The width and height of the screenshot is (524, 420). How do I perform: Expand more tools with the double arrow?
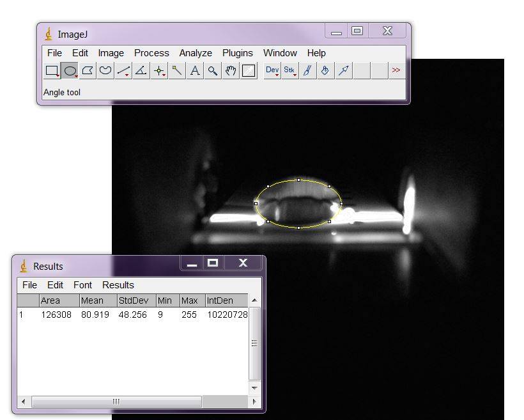396,70
